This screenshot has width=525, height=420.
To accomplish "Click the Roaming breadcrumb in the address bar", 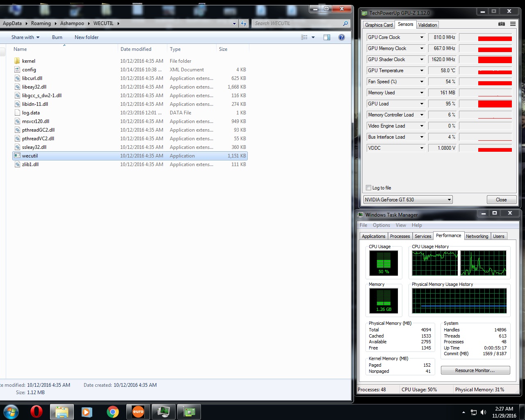I will coord(41,23).
